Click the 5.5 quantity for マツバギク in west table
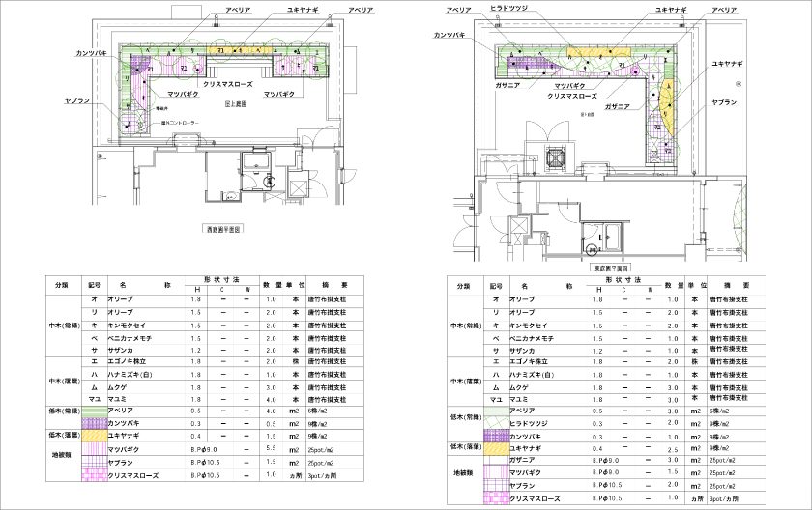812x510 pixels. [271, 449]
